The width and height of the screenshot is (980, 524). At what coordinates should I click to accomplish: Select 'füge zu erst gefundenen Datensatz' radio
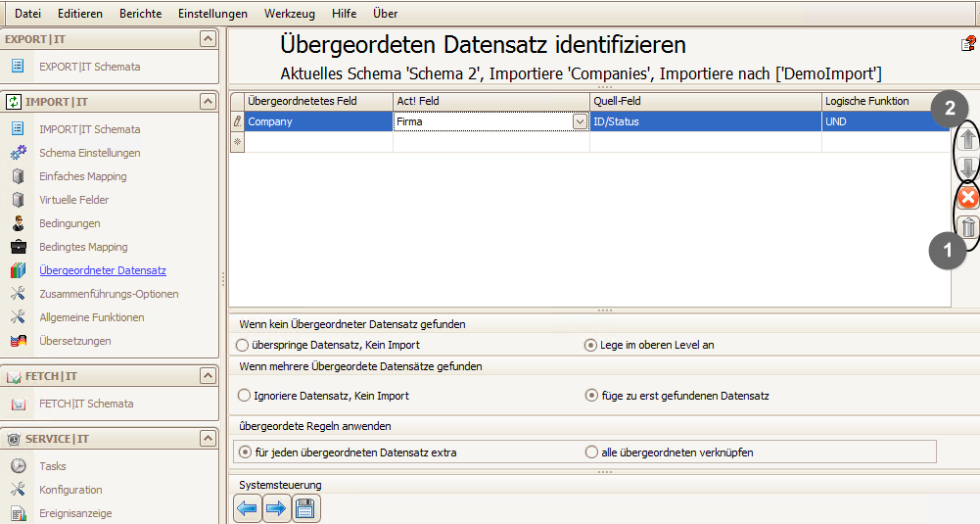pos(591,395)
